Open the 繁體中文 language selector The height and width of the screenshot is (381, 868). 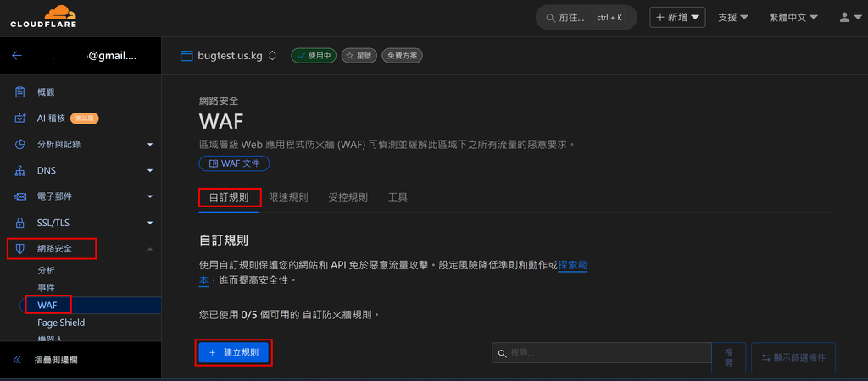[793, 17]
